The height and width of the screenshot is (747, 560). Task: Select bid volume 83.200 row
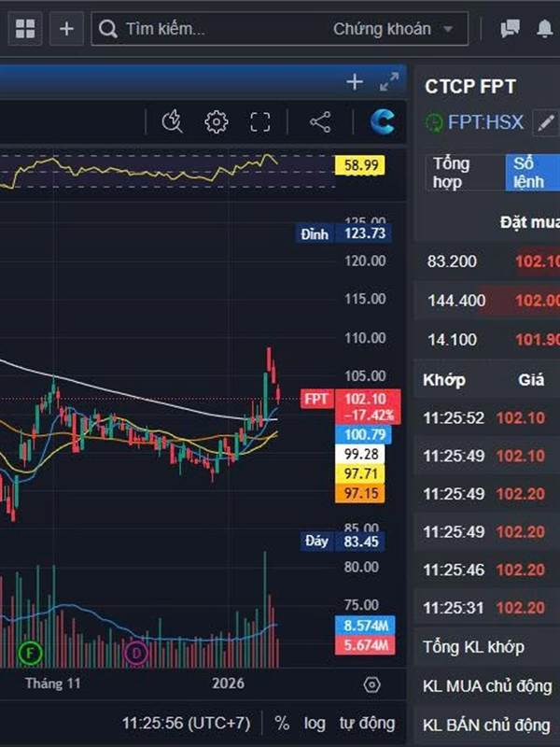coord(487,261)
